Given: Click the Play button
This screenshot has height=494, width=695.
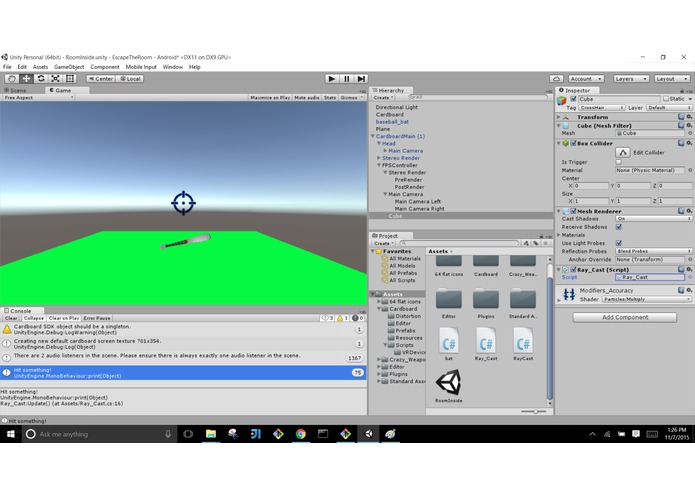Looking at the screenshot, I should click(331, 78).
